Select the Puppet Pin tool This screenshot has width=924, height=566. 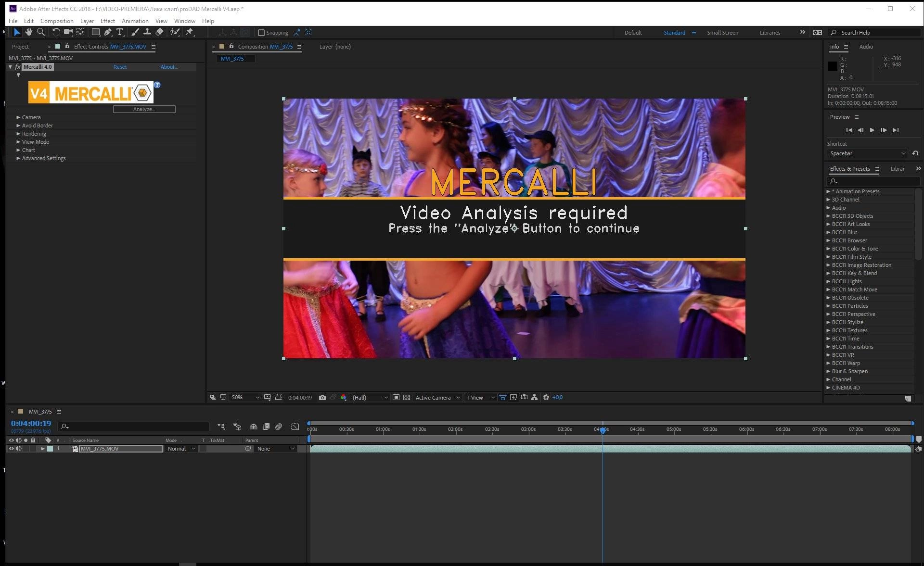tap(190, 32)
